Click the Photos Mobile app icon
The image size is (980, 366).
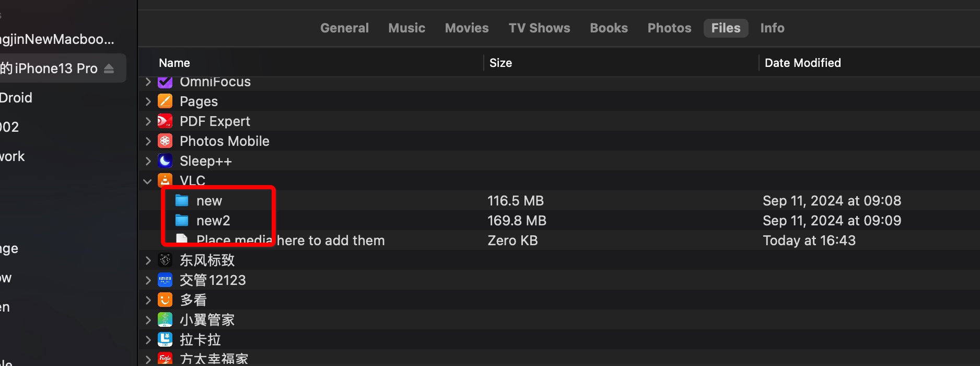(165, 141)
